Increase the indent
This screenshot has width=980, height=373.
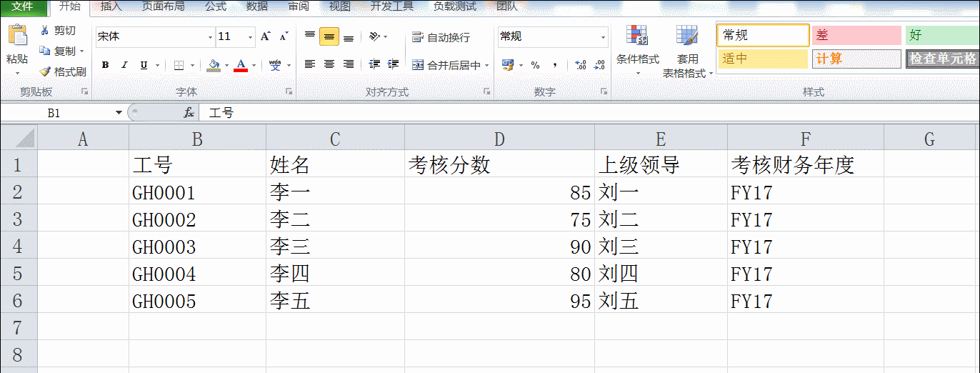click(x=394, y=65)
